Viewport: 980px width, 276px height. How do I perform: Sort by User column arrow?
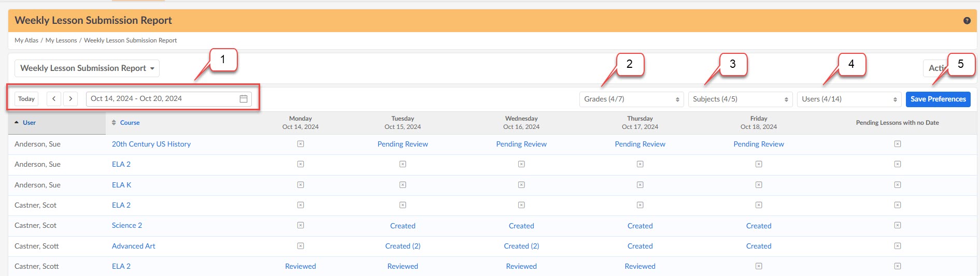[17, 123]
